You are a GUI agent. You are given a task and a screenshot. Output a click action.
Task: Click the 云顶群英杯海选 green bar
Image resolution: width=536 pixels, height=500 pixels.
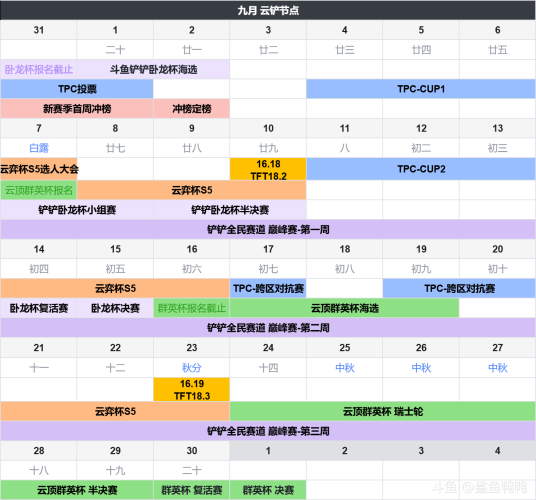[x=345, y=308]
